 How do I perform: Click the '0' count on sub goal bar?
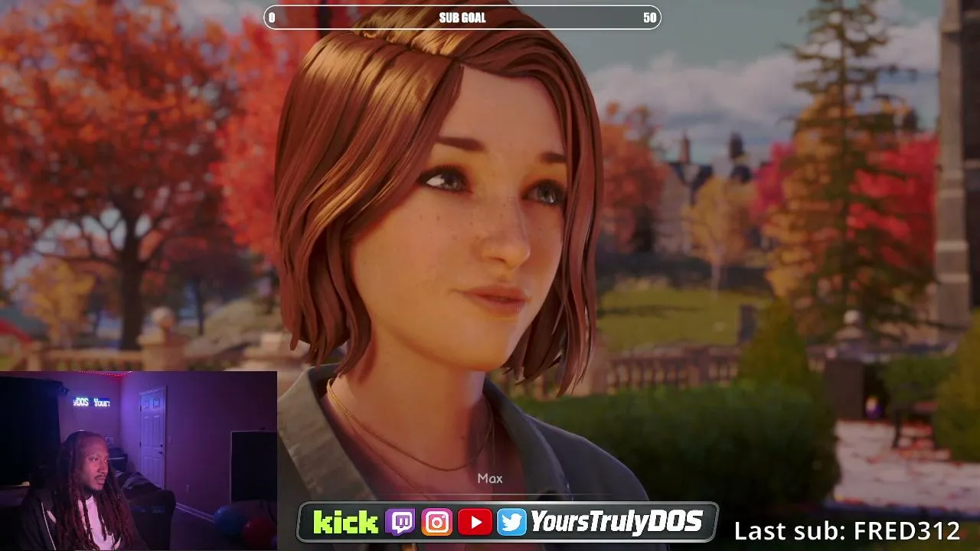click(x=272, y=18)
